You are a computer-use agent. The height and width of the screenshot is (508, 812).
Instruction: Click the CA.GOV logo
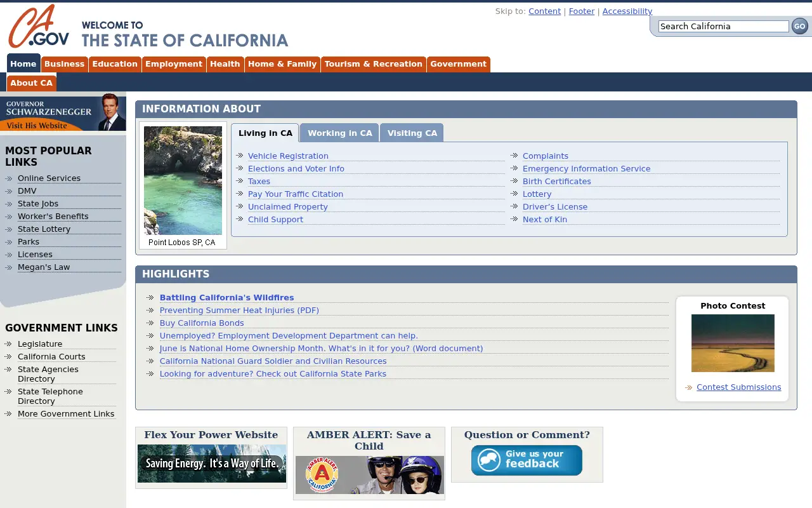39,27
